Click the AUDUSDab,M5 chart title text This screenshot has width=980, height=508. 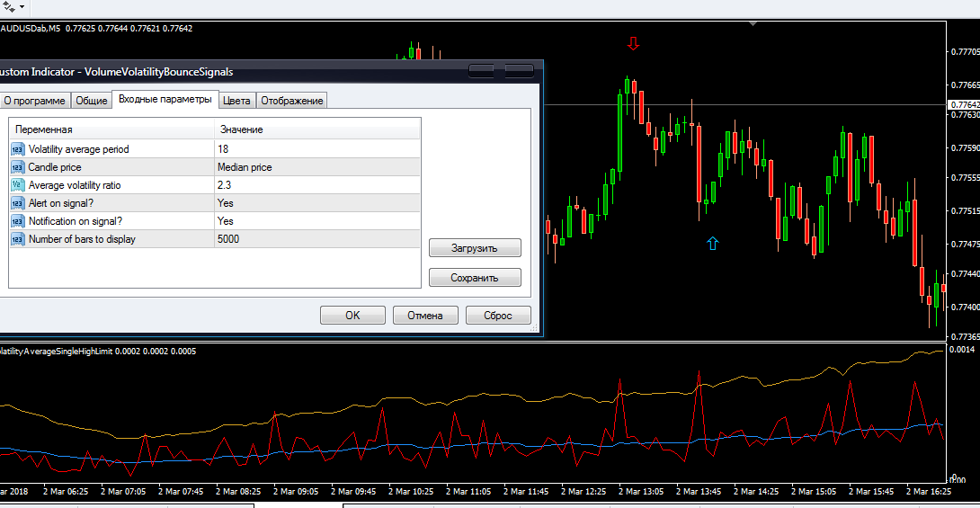pyautogui.click(x=31, y=28)
